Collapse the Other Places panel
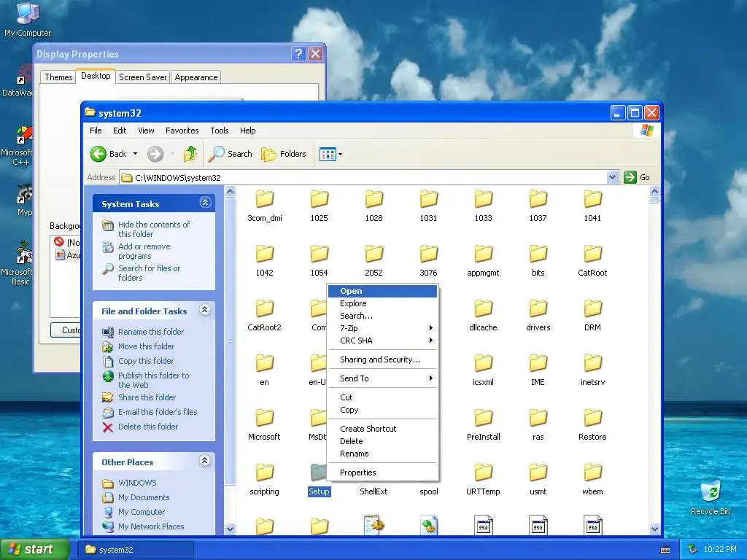Screen dimensions: 747x560 pos(205,461)
